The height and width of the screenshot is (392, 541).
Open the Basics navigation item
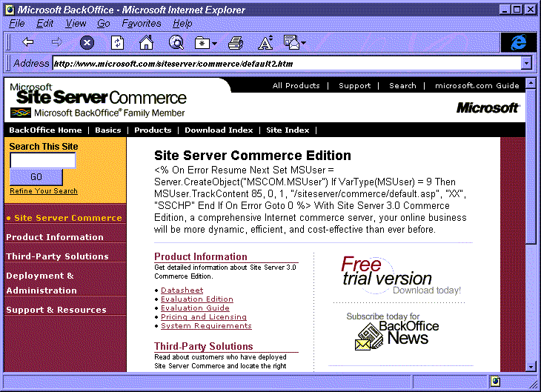coord(108,130)
